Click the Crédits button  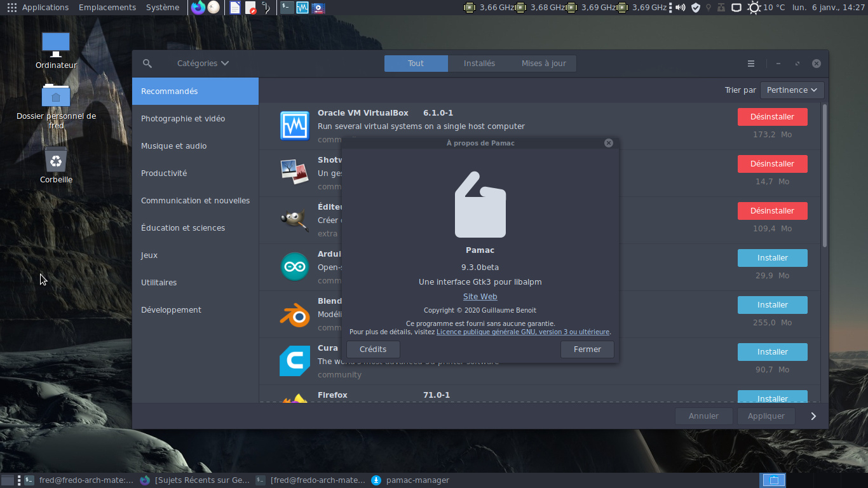[373, 349]
